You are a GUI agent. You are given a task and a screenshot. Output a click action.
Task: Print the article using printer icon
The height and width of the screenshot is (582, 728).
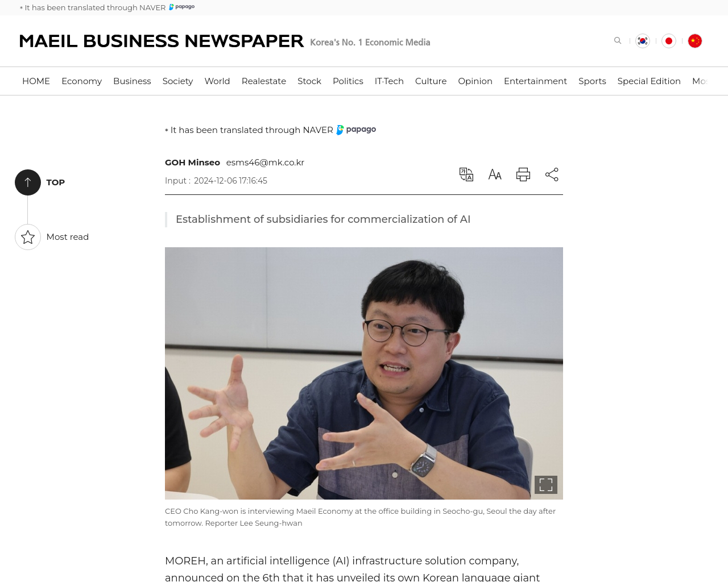click(x=523, y=174)
